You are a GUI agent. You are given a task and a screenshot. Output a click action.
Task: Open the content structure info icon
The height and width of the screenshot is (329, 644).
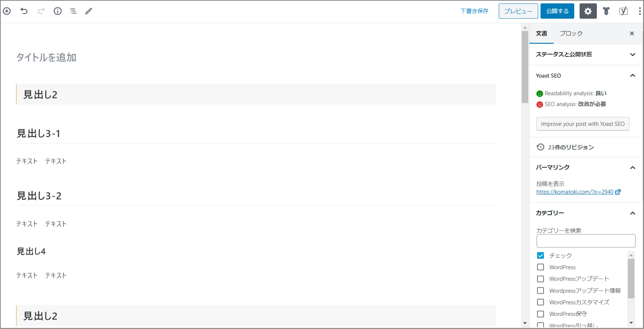[58, 11]
